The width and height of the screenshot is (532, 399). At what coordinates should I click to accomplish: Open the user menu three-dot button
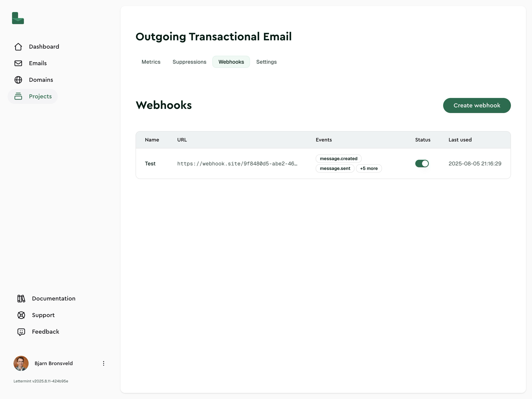(x=104, y=363)
